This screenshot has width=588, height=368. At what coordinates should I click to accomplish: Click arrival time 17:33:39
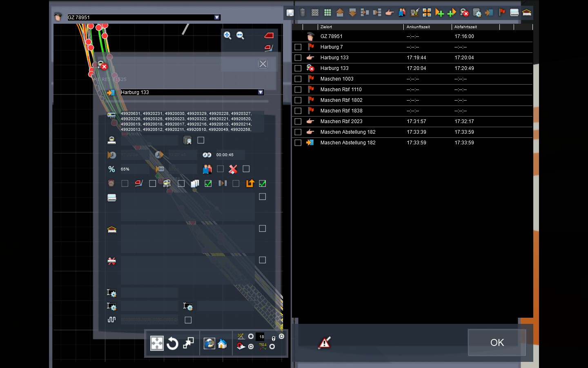click(x=416, y=132)
